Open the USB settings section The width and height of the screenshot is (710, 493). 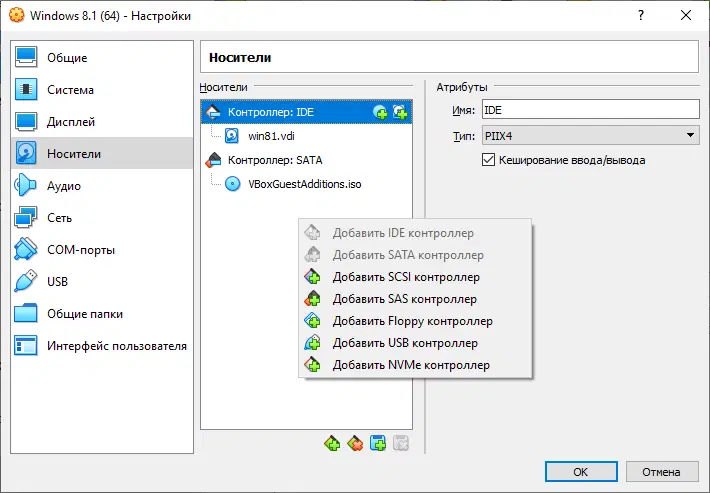point(58,282)
